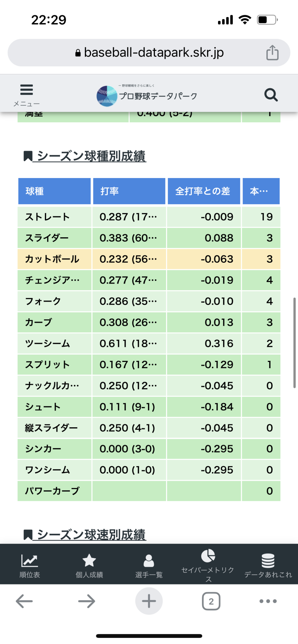The height and width of the screenshot is (644, 298).
Task: Open browser three-dots more menu
Action: 268,601
